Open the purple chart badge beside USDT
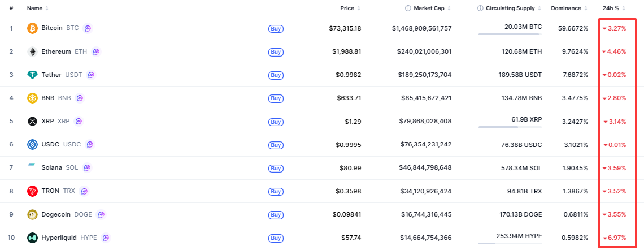 pyautogui.click(x=91, y=75)
